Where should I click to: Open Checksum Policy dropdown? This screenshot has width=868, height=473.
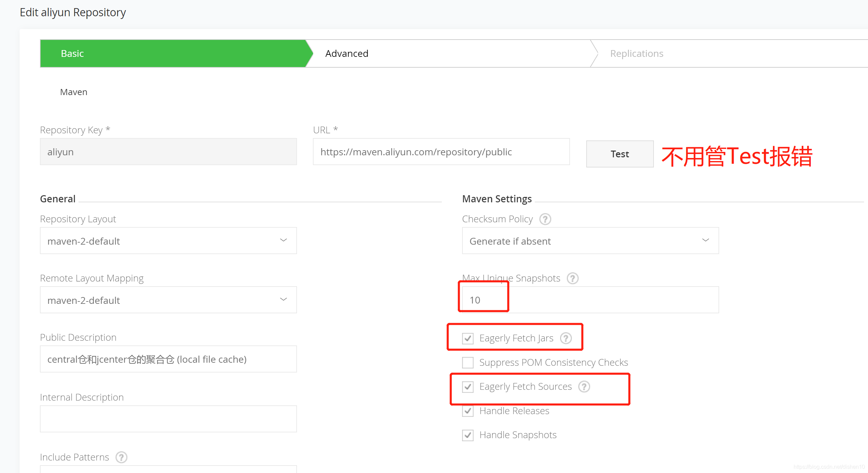click(x=590, y=241)
